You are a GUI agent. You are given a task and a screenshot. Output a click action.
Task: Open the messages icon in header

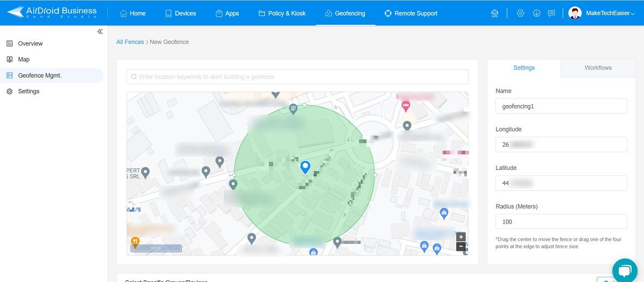(552, 13)
